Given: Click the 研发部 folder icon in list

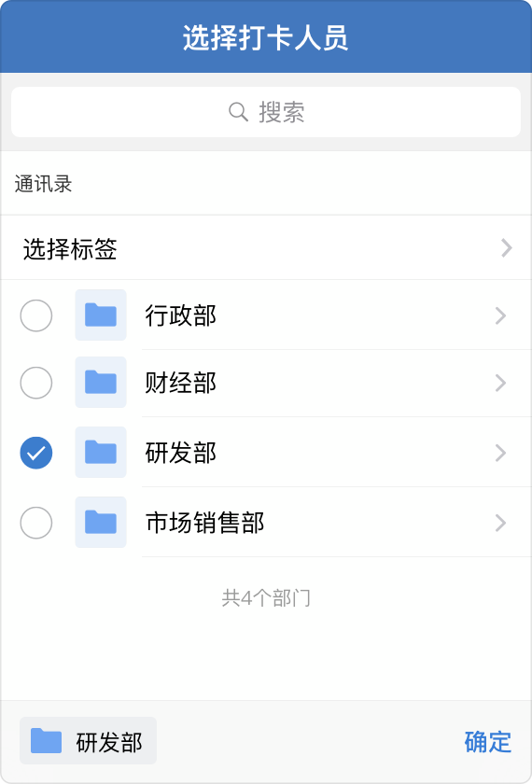Looking at the screenshot, I should coord(101,453).
